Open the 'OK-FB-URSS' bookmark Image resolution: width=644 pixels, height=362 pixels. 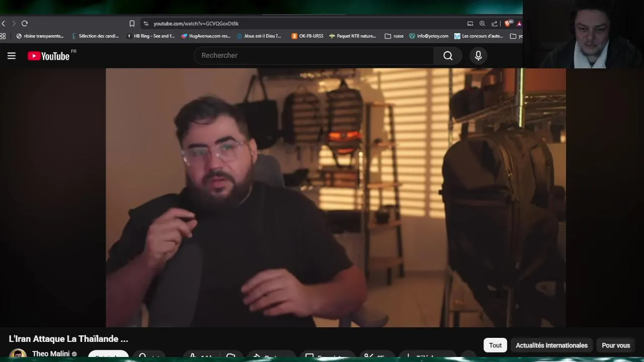tap(307, 36)
